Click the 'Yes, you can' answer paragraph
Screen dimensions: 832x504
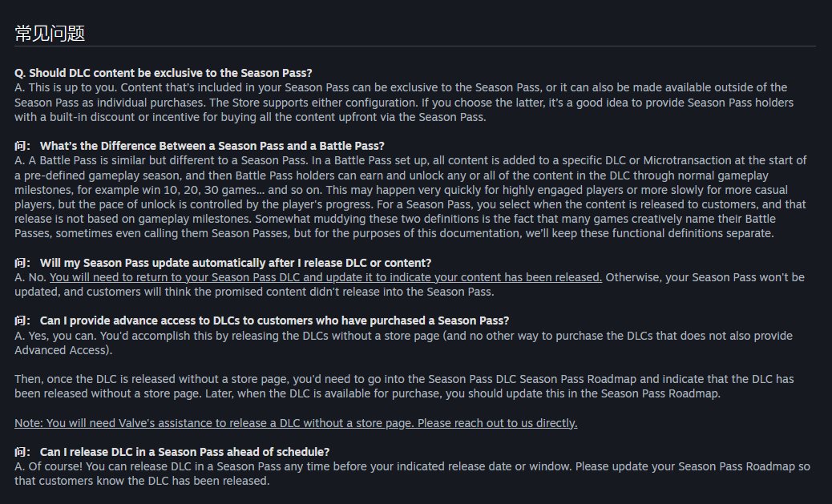pos(403,343)
